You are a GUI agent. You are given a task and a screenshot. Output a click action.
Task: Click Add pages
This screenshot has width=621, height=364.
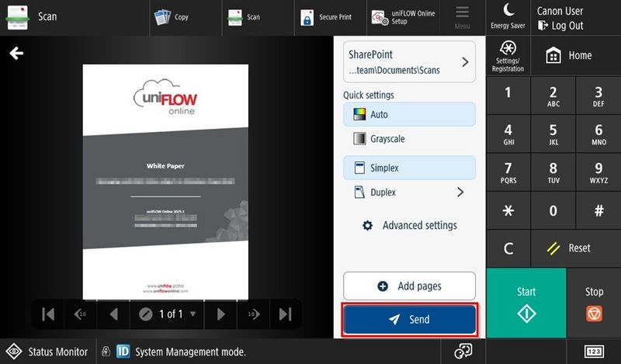coord(409,286)
